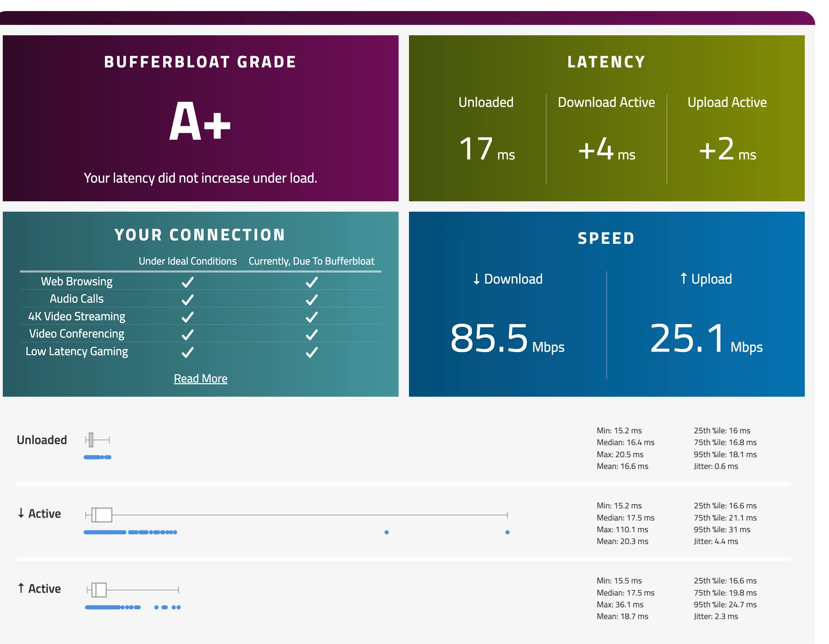Click the Currently, Due To Bufferbloat column header
This screenshot has width=829, height=644.
(311, 261)
